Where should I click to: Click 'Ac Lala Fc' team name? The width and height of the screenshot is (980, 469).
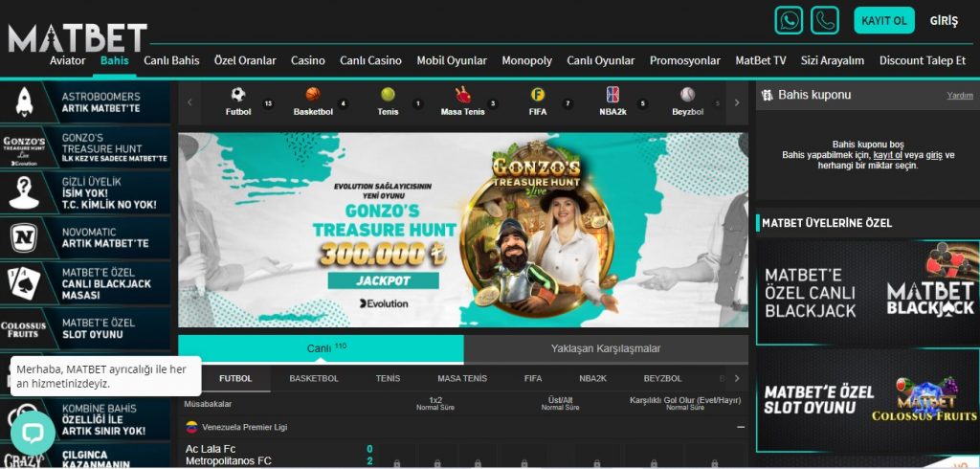coord(211,449)
